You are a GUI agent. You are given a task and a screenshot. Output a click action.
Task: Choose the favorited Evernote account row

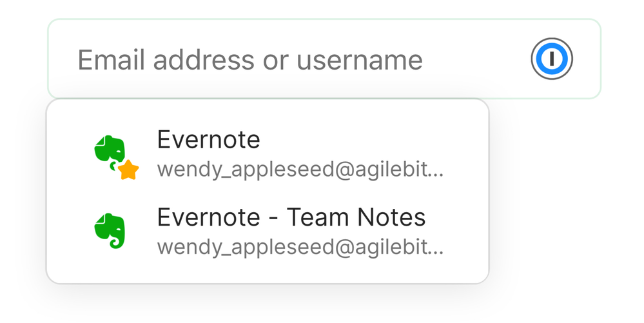click(268, 153)
